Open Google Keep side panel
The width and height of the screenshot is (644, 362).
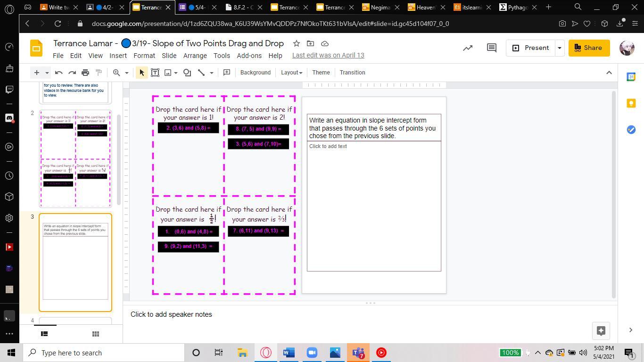(x=631, y=103)
